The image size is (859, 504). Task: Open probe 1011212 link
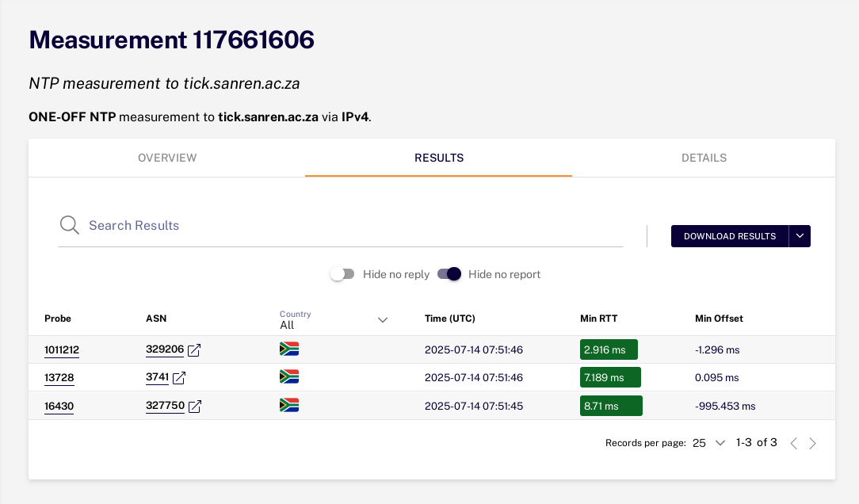(62, 350)
